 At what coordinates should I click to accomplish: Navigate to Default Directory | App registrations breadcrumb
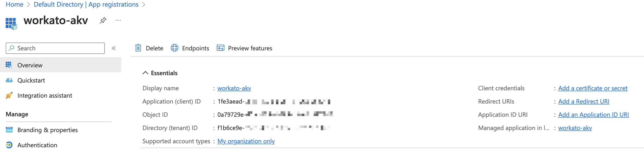[86, 4]
